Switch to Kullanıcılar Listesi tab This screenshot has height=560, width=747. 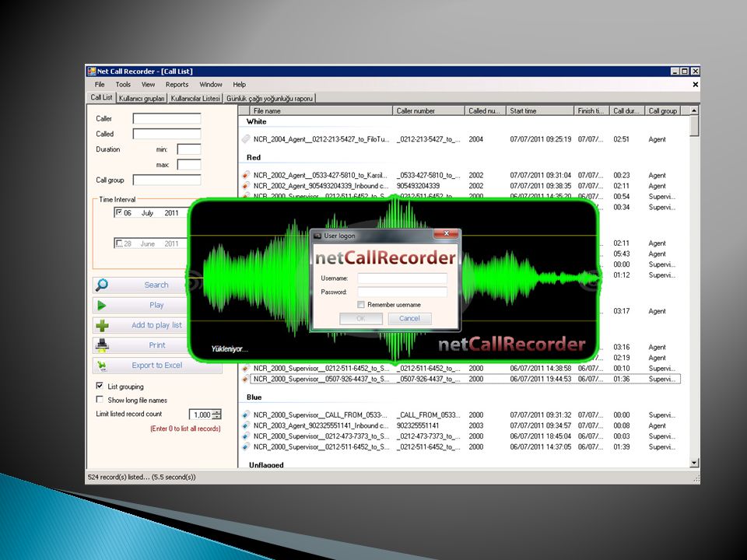tap(195, 99)
